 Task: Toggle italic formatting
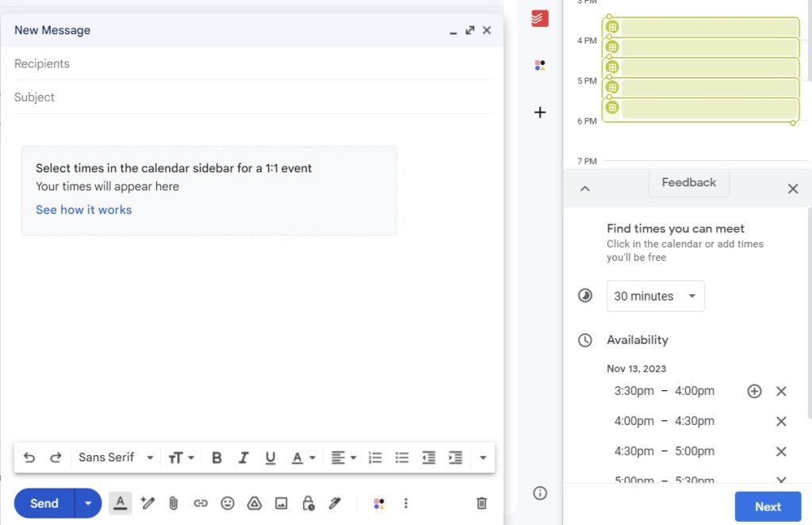243,458
